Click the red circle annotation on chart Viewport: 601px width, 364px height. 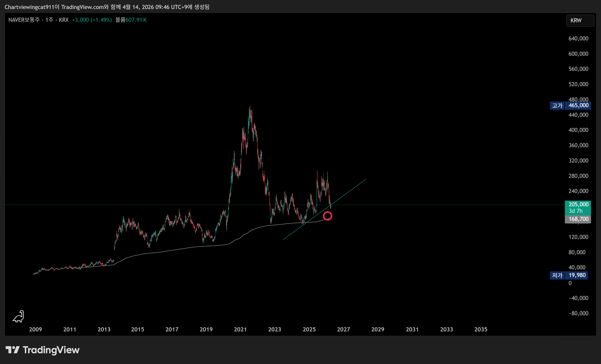[327, 216]
